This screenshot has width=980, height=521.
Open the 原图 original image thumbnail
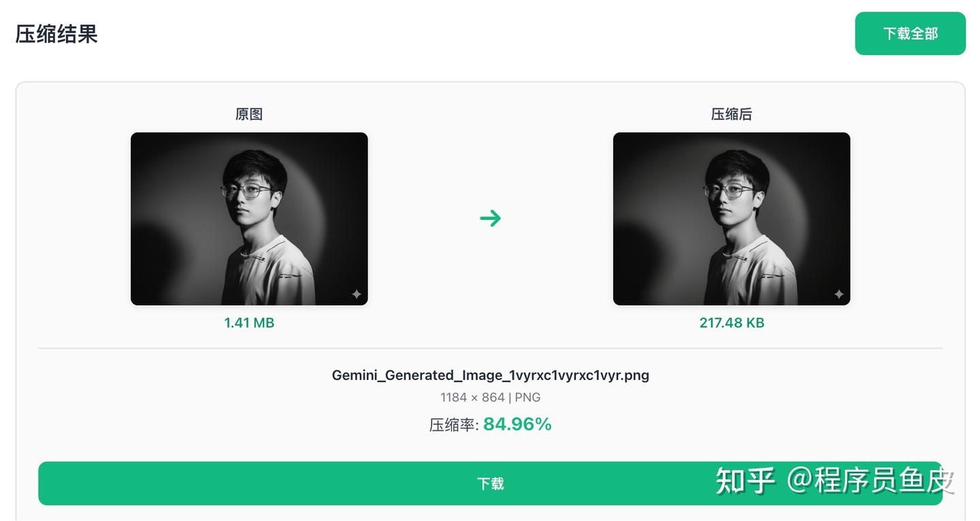coord(249,219)
